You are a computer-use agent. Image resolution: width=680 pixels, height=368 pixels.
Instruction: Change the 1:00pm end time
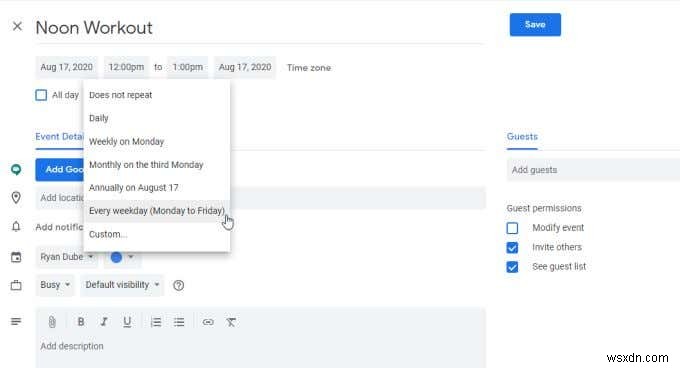pos(187,67)
